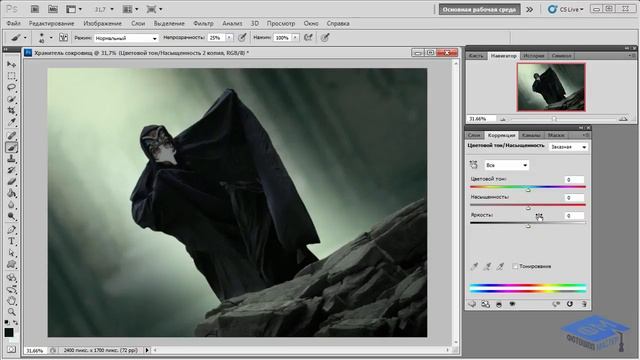The width and height of the screenshot is (640, 360).
Task: Select the Move tool
Action: [x=11, y=64]
